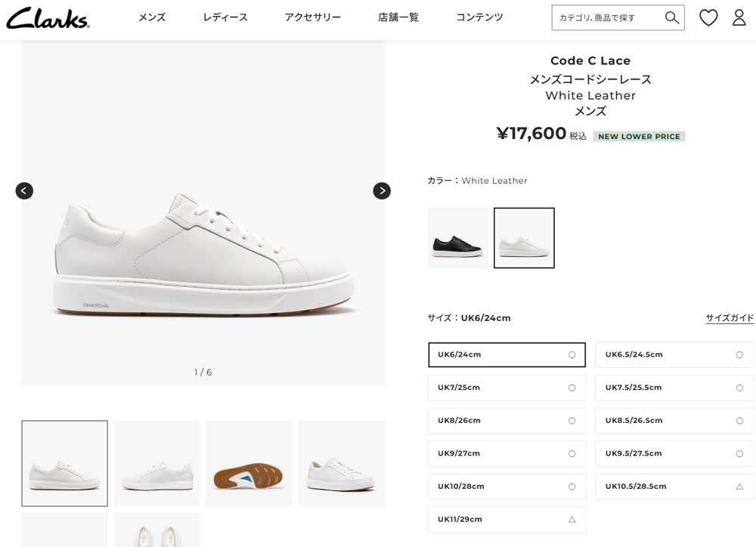Show the next product image arrow
The height and width of the screenshot is (547, 756).
[x=382, y=191]
